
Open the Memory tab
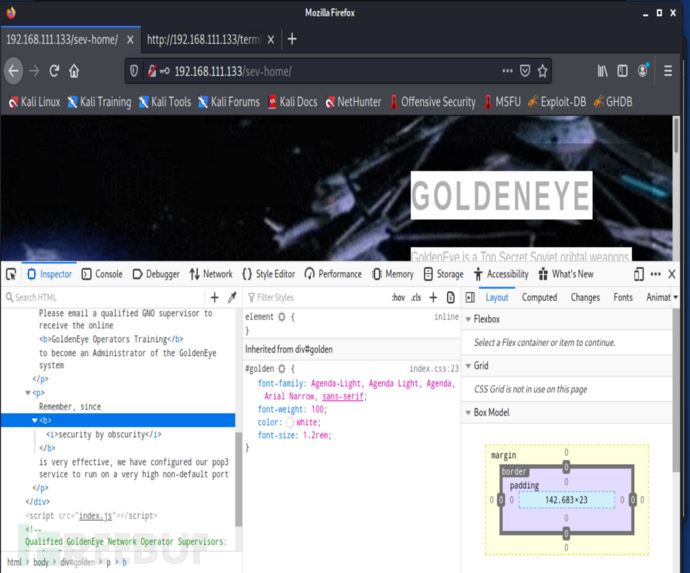(x=393, y=274)
